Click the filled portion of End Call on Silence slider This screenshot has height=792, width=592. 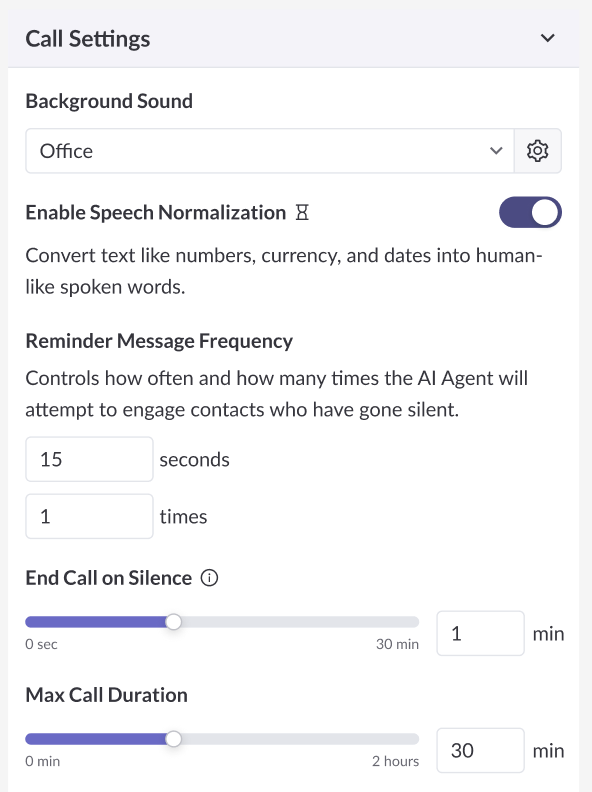pyautogui.click(x=96, y=622)
